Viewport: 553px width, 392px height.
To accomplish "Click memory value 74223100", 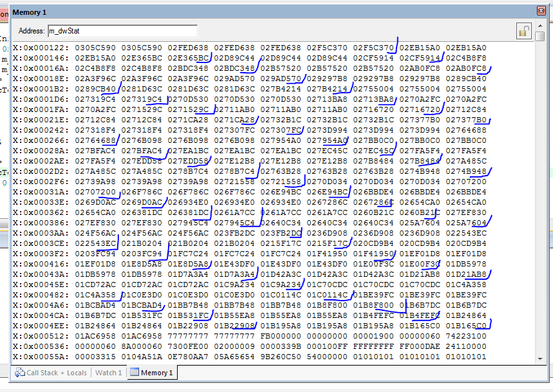I will point(467,335).
